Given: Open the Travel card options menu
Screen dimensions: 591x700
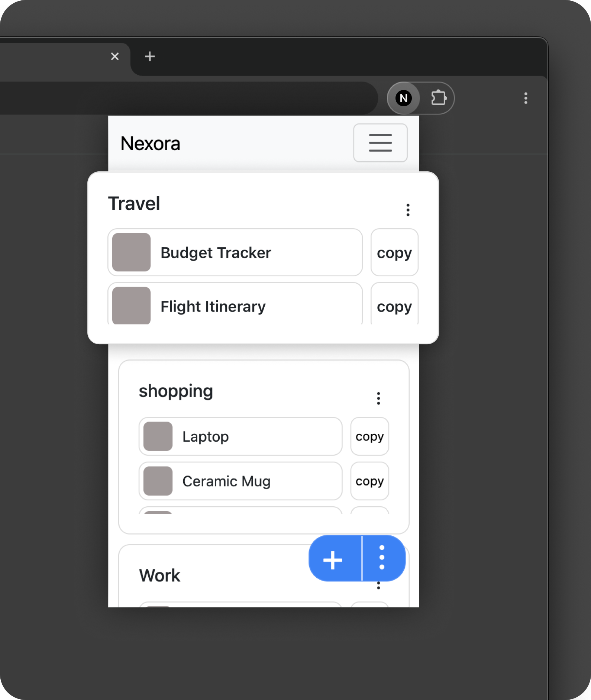Looking at the screenshot, I should tap(408, 210).
